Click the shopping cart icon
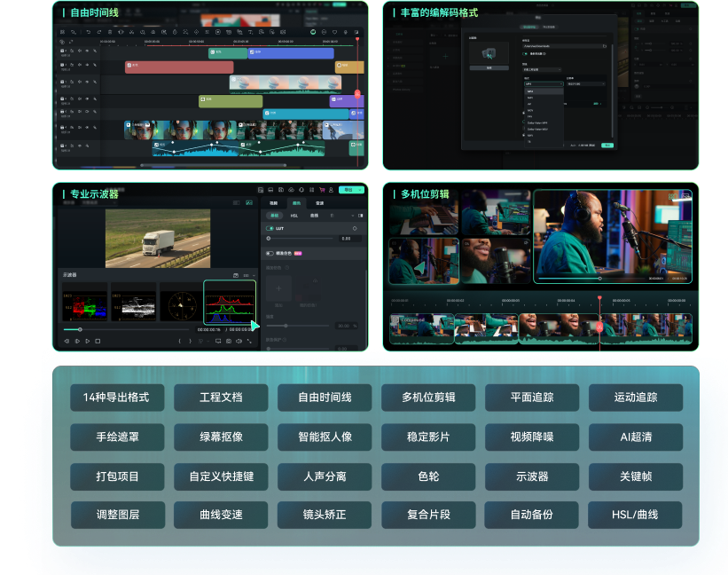 point(322,190)
